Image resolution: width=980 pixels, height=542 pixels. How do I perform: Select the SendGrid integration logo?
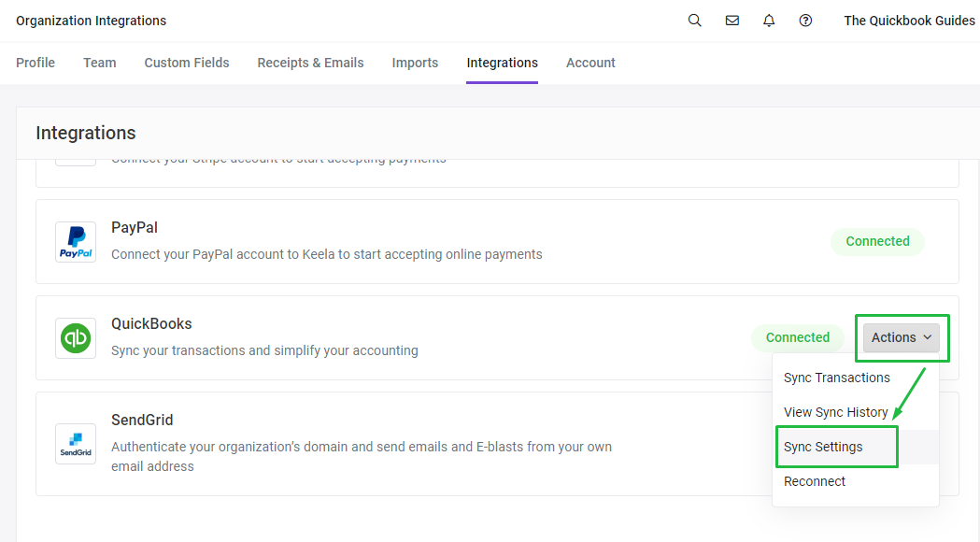76,444
